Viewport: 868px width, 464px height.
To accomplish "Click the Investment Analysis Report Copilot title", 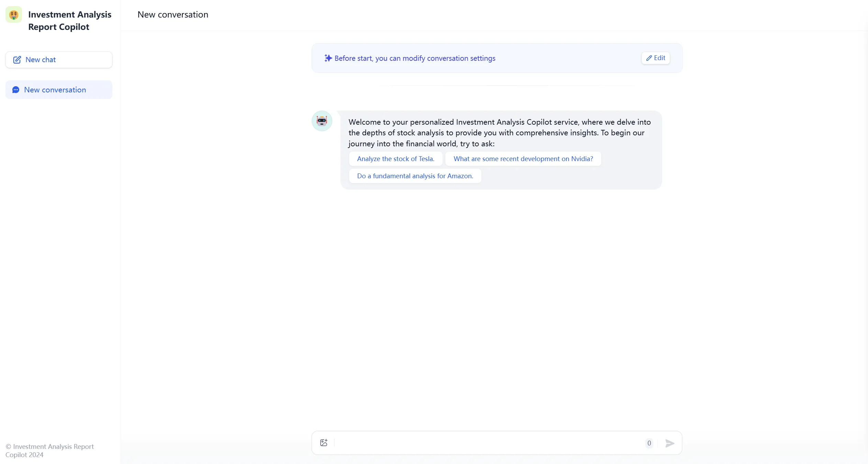I will pyautogui.click(x=69, y=21).
